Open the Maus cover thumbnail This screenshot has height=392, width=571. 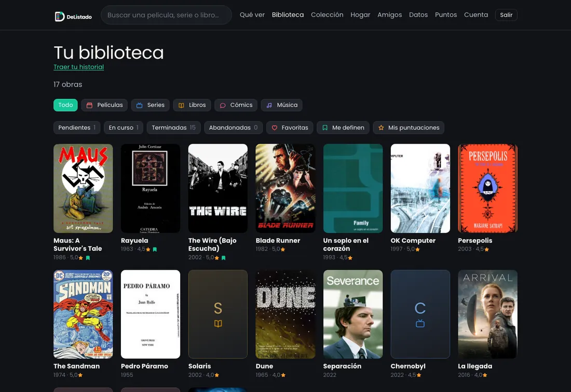coord(83,188)
